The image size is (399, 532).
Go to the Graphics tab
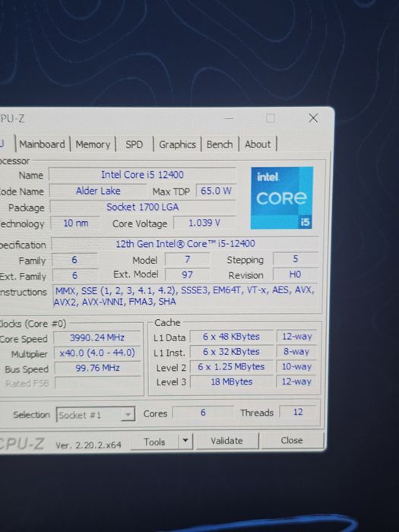[177, 144]
